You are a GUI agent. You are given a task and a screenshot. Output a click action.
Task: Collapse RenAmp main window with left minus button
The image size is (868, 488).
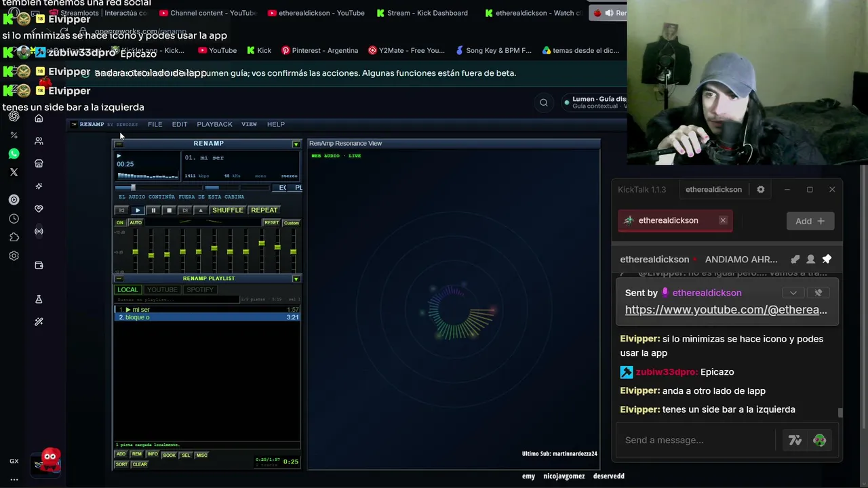pos(119,144)
